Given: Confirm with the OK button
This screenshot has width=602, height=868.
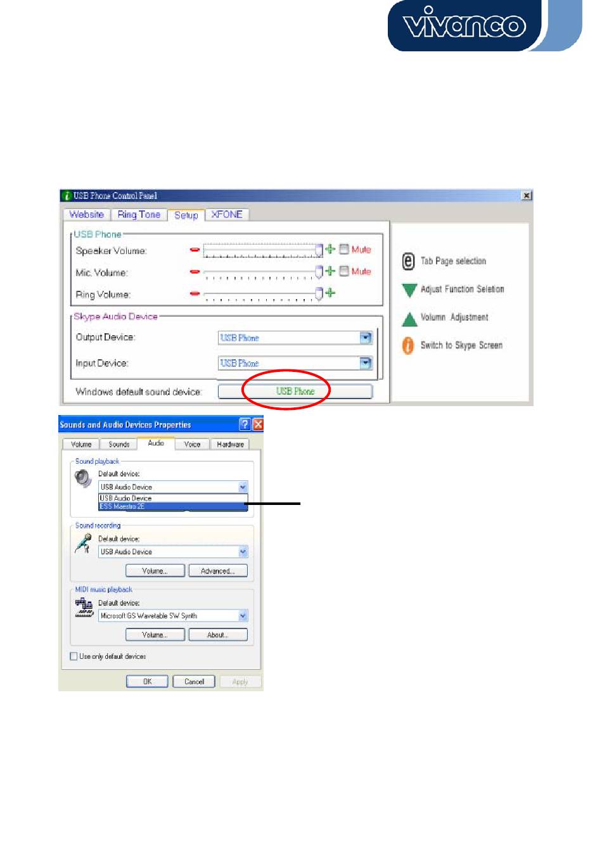Looking at the screenshot, I should [x=147, y=682].
